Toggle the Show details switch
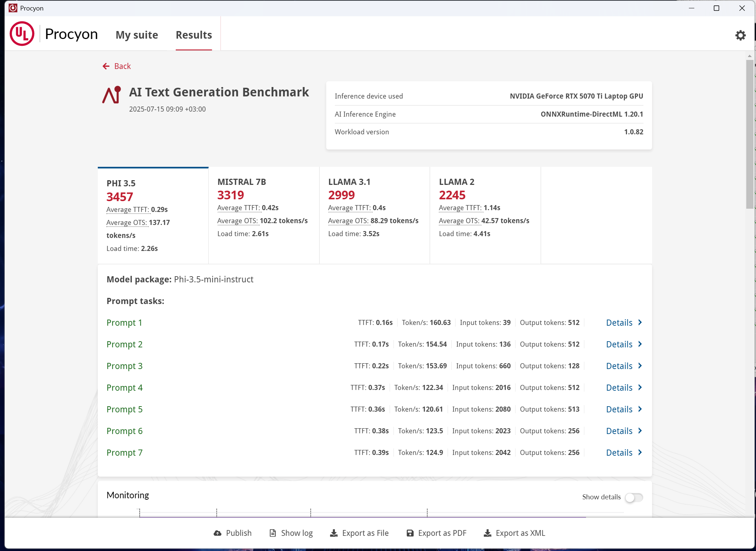756x551 pixels. click(634, 497)
